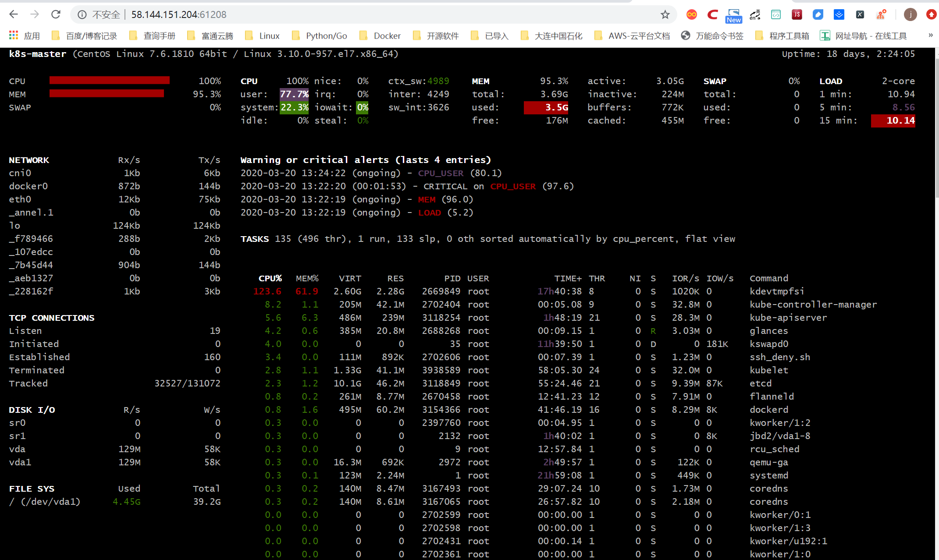Select the kube-controller-manager process name
939x560 pixels.
tap(813, 305)
